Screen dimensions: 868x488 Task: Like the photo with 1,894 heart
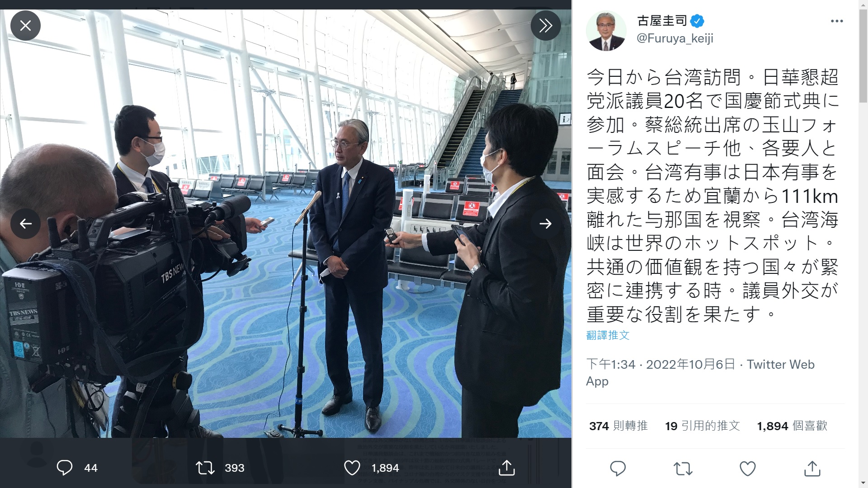[352, 468]
